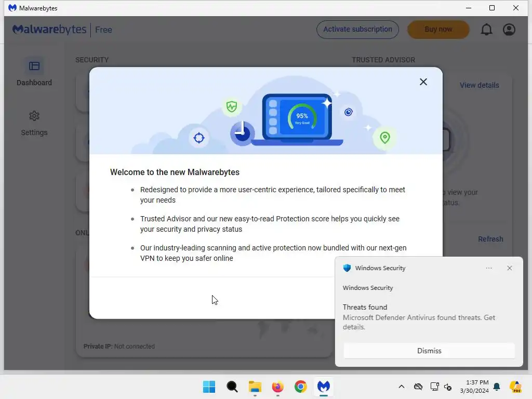532x399 pixels.
Task: Launch Firefox from taskbar
Action: 277,387
